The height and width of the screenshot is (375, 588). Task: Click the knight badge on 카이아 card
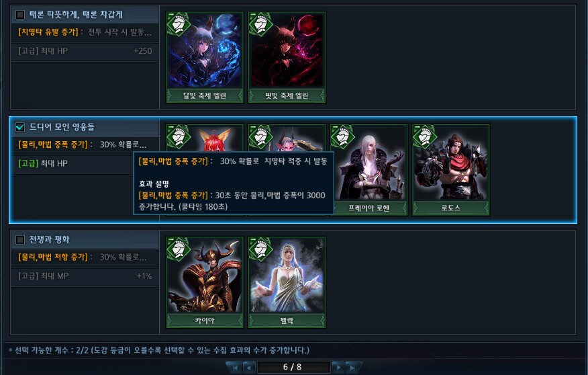[x=179, y=249]
